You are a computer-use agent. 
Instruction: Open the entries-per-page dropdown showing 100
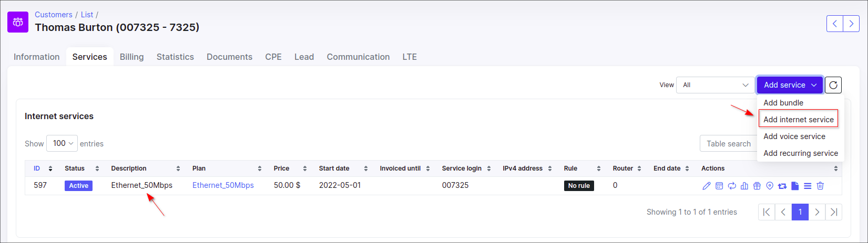(x=62, y=143)
